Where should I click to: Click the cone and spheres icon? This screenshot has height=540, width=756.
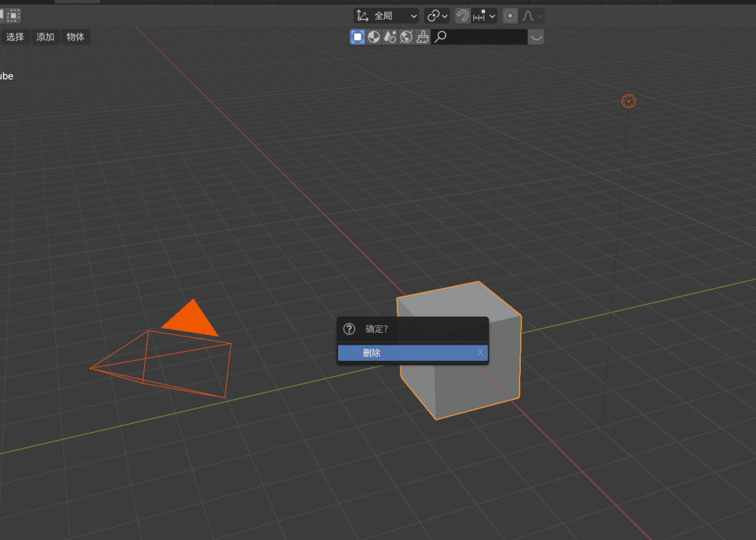390,37
